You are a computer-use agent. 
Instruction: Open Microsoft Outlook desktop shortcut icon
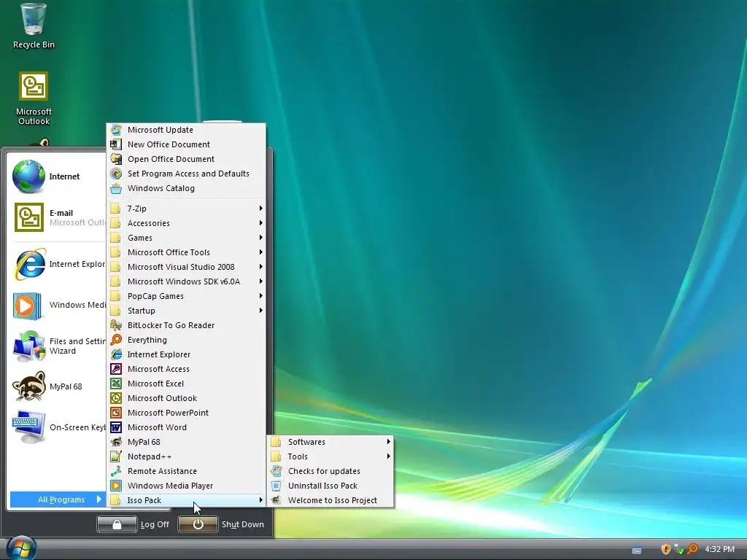(34, 86)
